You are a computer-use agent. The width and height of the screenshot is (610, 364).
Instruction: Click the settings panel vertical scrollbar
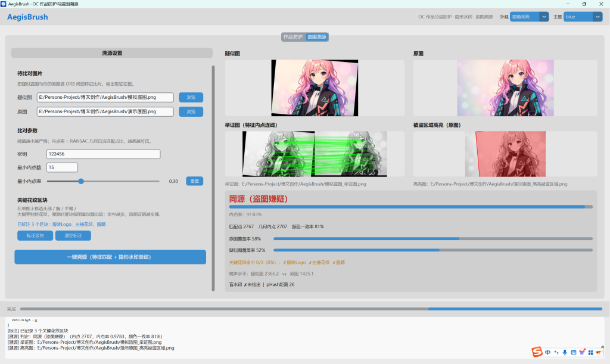213,178
